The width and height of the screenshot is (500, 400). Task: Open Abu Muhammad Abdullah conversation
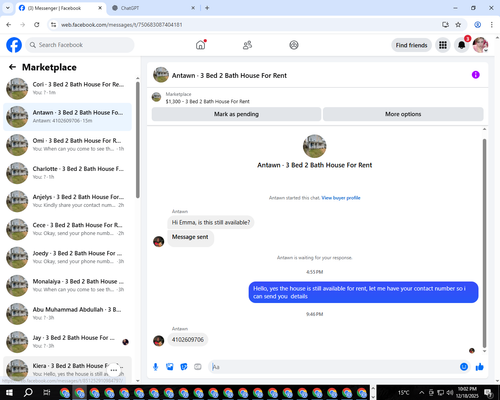[x=67, y=314]
